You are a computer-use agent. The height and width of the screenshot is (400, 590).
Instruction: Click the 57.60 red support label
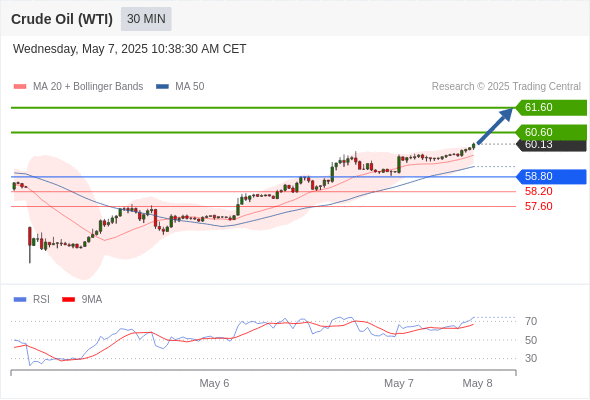(x=539, y=207)
